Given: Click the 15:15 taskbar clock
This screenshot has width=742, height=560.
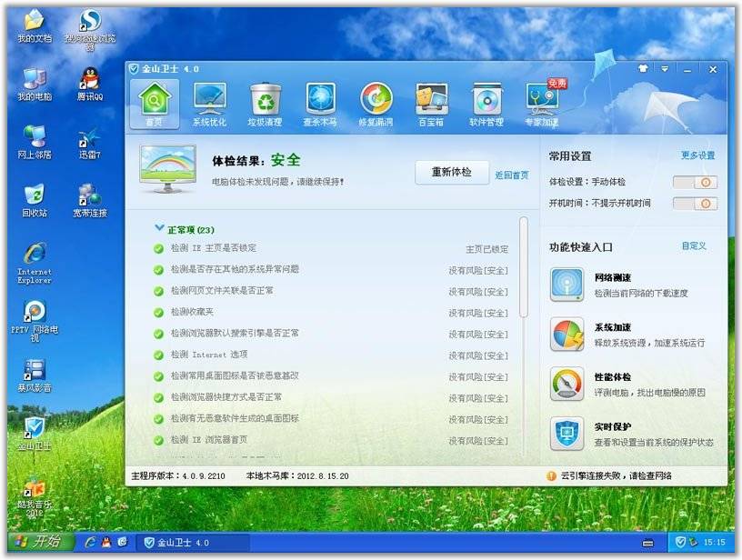Looking at the screenshot, I should (714, 542).
